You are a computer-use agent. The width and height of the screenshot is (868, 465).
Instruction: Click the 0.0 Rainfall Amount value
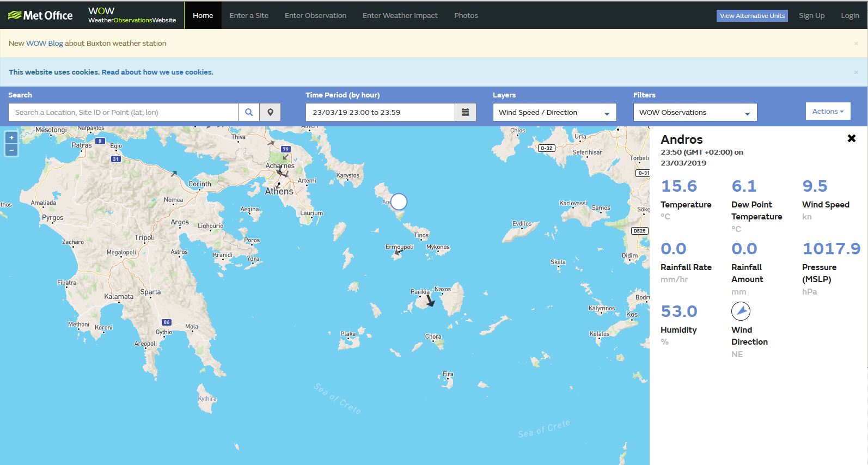[744, 249]
